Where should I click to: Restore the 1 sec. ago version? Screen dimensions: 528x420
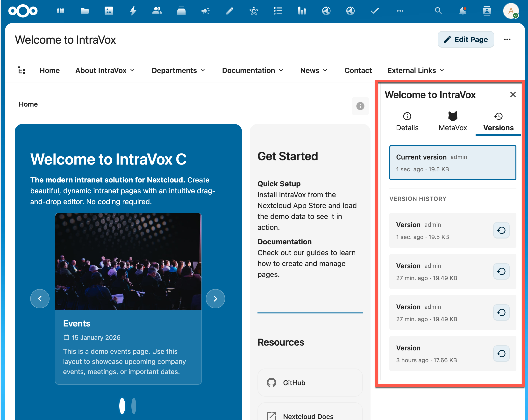point(501,230)
